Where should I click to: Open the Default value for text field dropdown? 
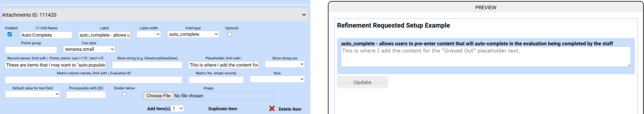[x=32, y=94]
